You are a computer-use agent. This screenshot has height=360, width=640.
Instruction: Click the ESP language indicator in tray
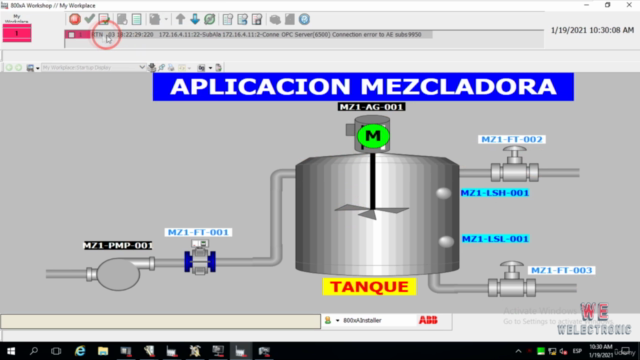click(577, 351)
